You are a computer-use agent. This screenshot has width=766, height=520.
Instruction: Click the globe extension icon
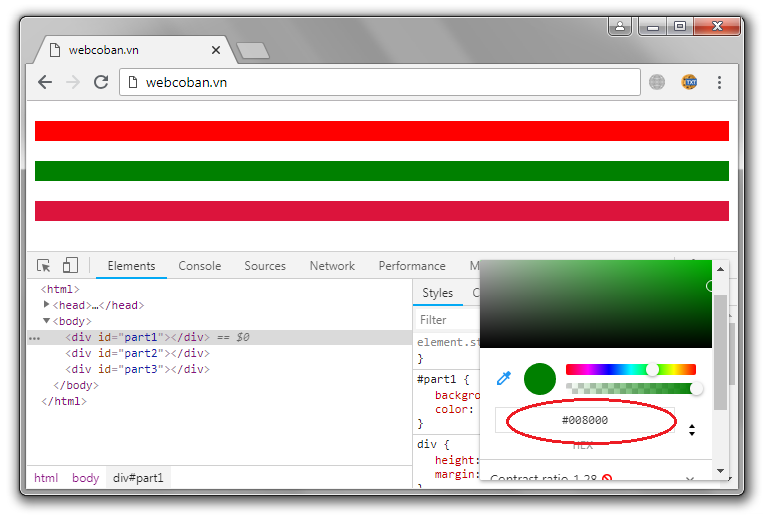(x=657, y=82)
